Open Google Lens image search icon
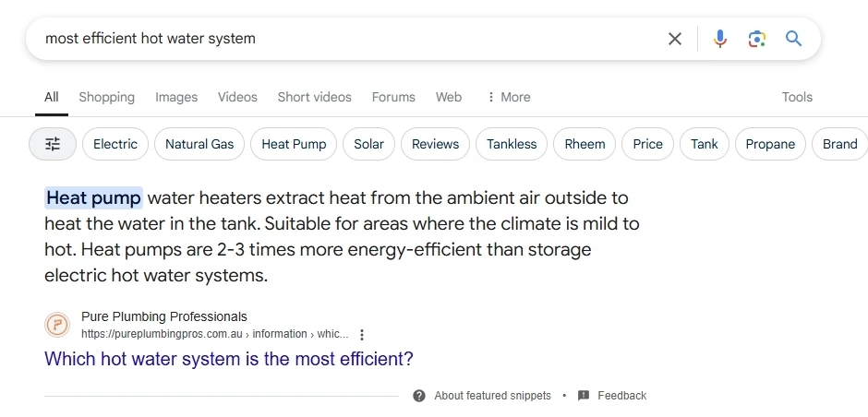Viewport: 868px width, 417px height. [x=757, y=39]
